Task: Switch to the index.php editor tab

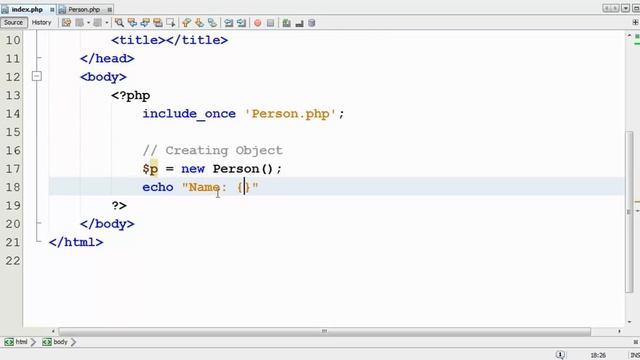Action: point(27,9)
